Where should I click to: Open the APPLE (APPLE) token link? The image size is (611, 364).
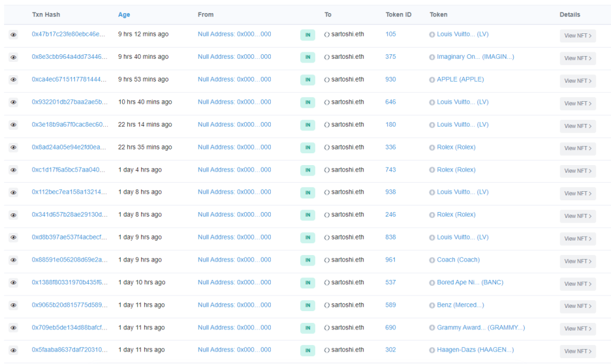[460, 79]
